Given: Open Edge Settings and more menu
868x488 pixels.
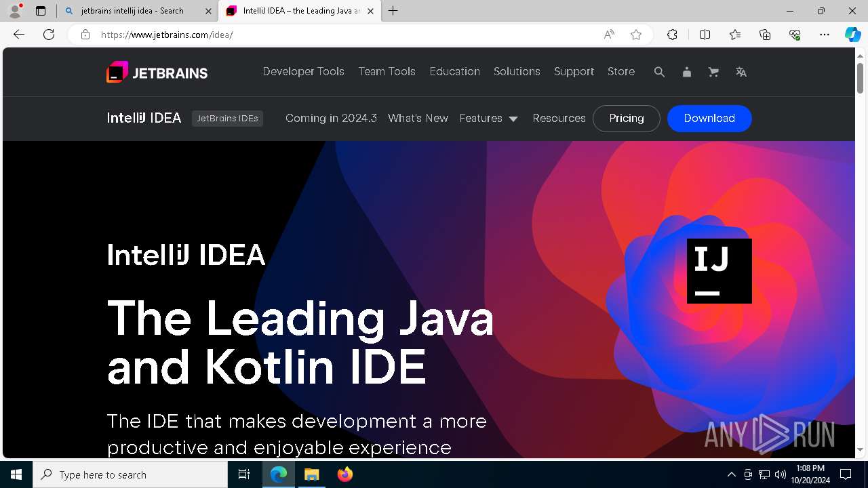Looking at the screenshot, I should coord(825,35).
